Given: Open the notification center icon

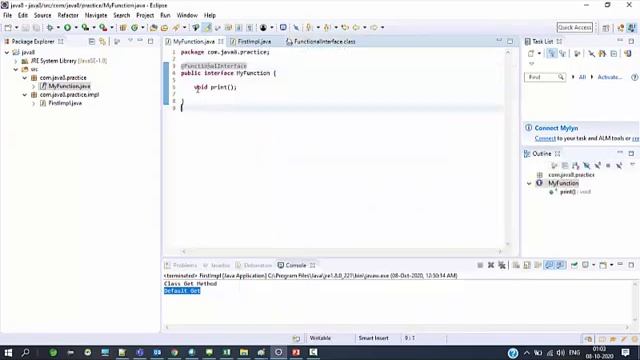Looking at the screenshot, I should 625,352.
